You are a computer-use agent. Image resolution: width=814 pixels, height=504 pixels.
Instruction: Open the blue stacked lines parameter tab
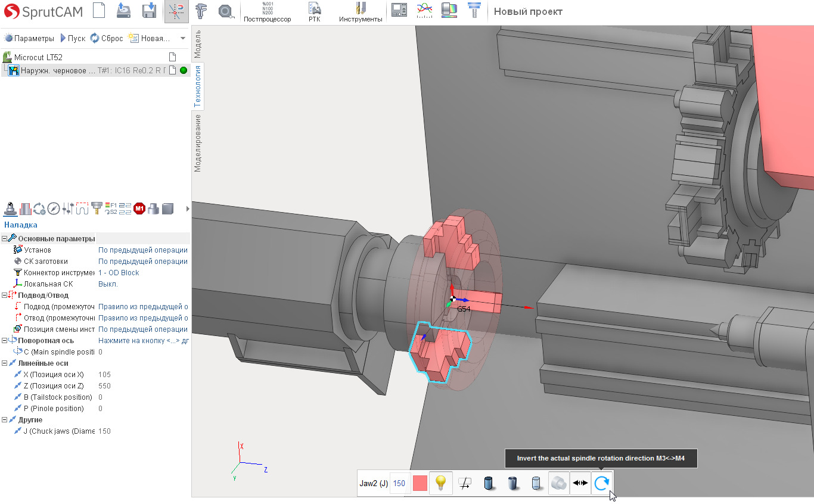tap(125, 209)
